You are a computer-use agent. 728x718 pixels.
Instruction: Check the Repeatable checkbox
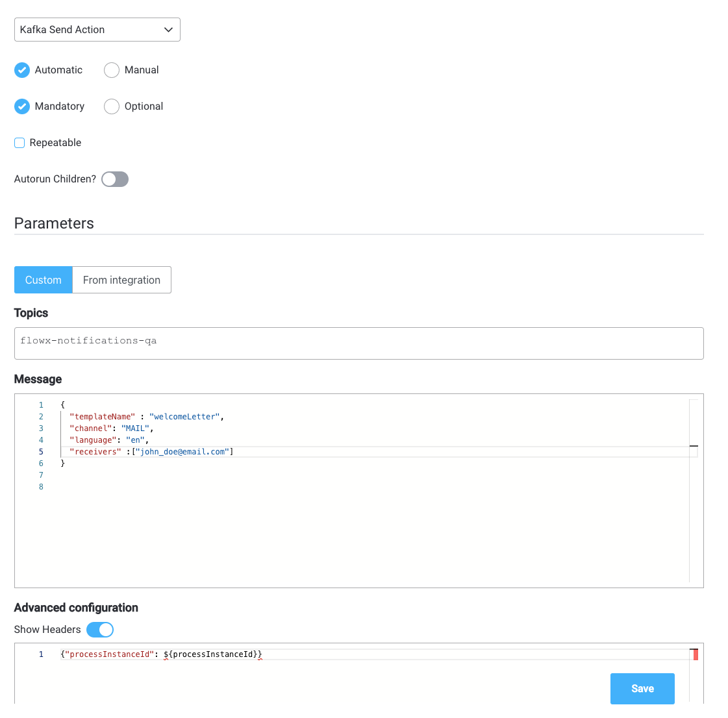19,142
